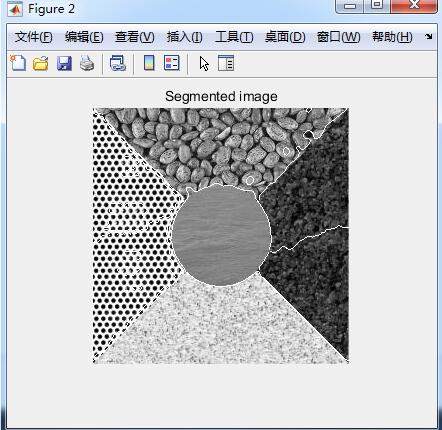Expand the 文件(F) menu
Screen dimensions: 442x430
pos(34,37)
